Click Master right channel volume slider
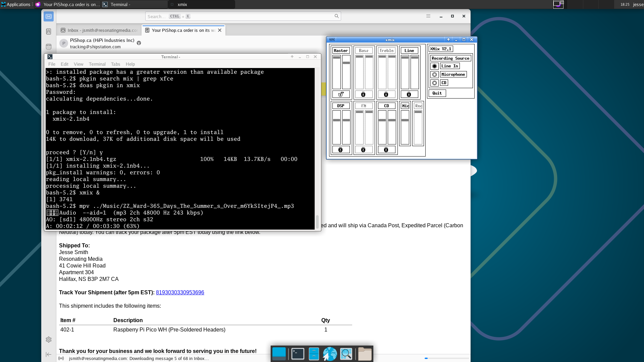644x362 pixels. [346, 72]
